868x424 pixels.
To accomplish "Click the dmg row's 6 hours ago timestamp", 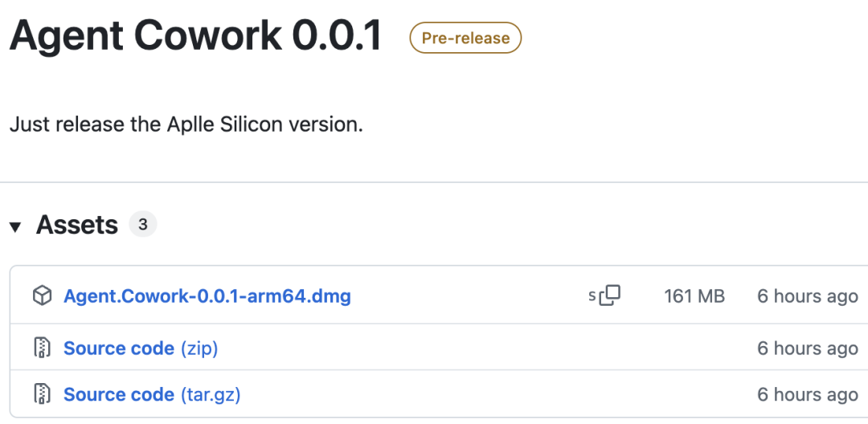I will coord(807,296).
